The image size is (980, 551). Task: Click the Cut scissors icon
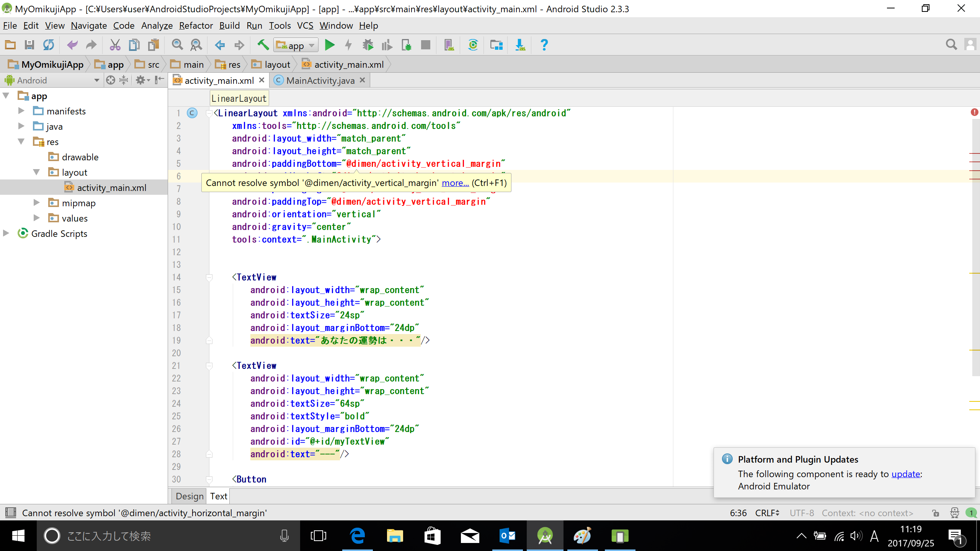pyautogui.click(x=115, y=45)
